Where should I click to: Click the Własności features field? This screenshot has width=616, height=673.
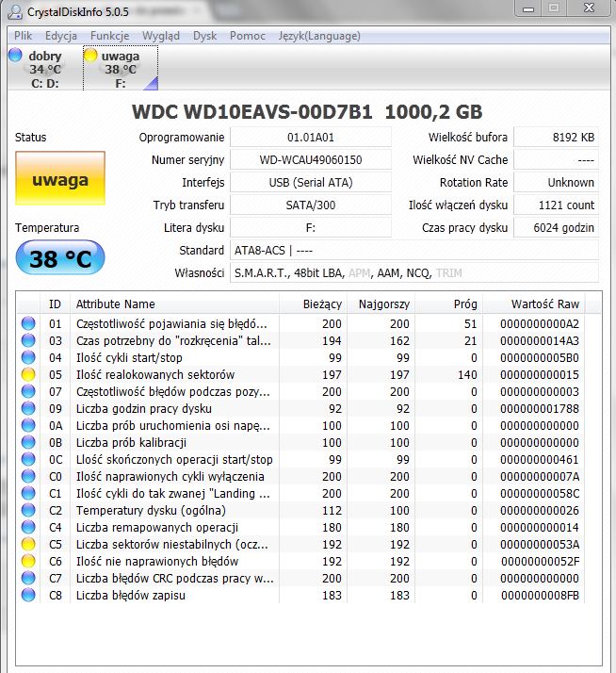coord(413,273)
